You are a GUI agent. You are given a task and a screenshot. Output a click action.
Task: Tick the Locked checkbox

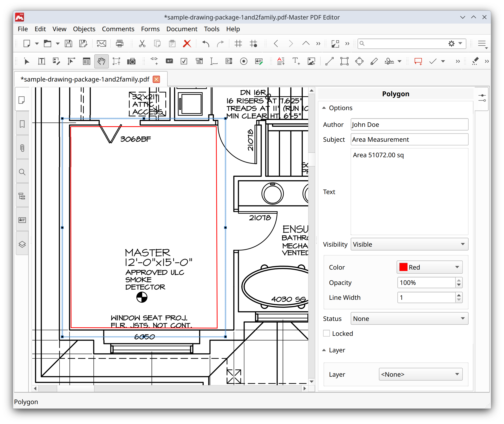tap(326, 333)
